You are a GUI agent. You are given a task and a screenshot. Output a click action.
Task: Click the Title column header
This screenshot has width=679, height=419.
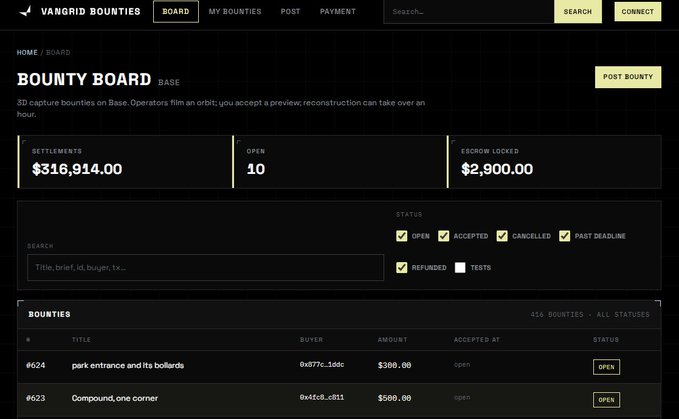click(x=81, y=340)
